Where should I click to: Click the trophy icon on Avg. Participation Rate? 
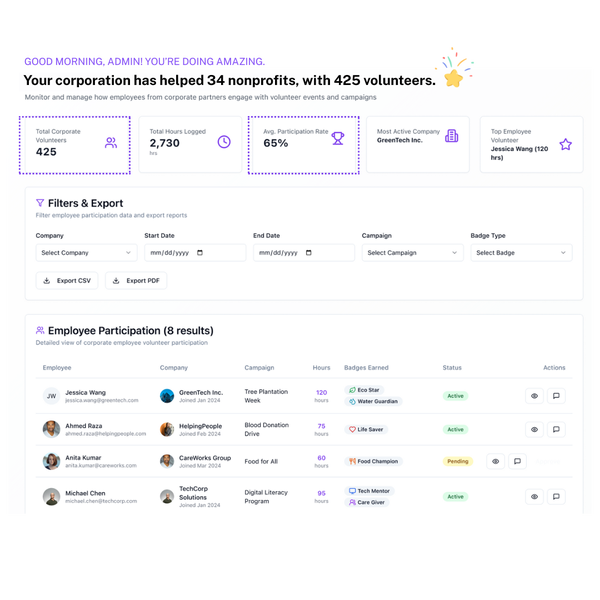pyautogui.click(x=338, y=139)
